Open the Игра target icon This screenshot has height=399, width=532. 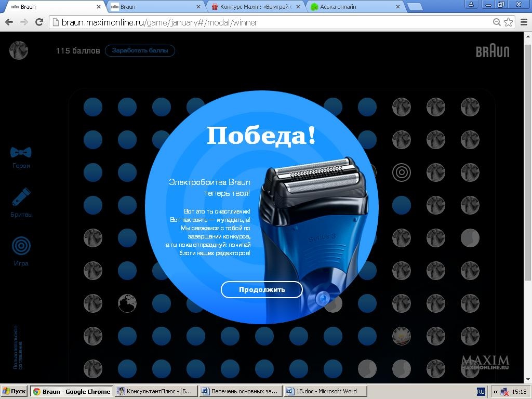21,246
